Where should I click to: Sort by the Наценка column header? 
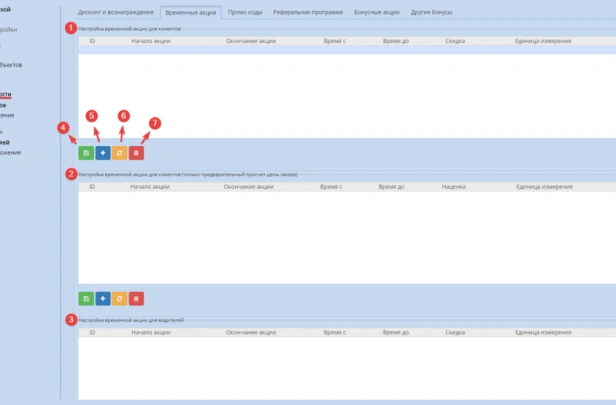[454, 186]
